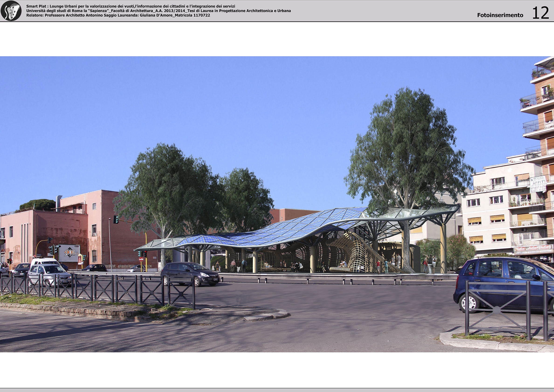Click the red no-entry road sign
This screenshot has height=392, width=554.
[141, 260]
